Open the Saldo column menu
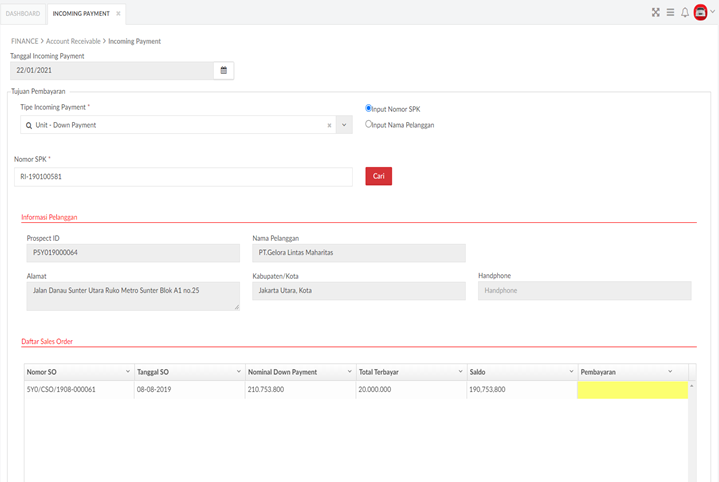719x482 pixels. (571, 371)
